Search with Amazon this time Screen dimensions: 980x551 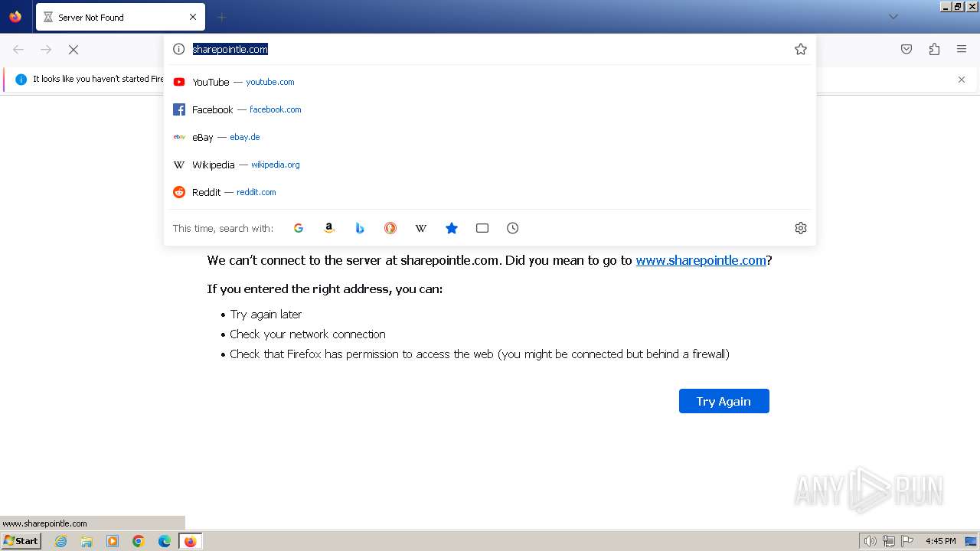pos(329,228)
